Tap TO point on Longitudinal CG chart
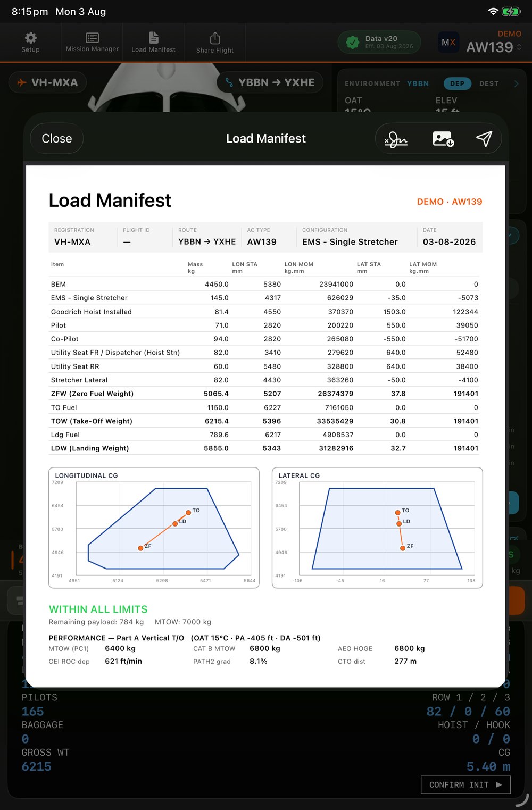This screenshot has height=810, width=532. click(x=188, y=513)
